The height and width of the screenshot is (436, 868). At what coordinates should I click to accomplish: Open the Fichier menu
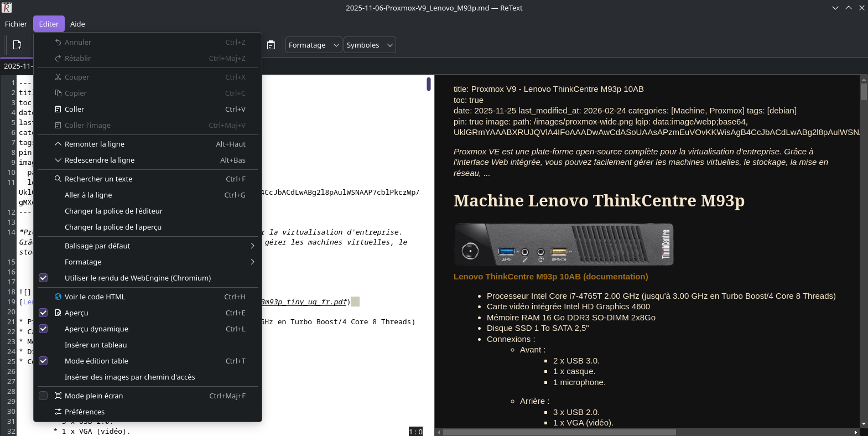coord(16,24)
